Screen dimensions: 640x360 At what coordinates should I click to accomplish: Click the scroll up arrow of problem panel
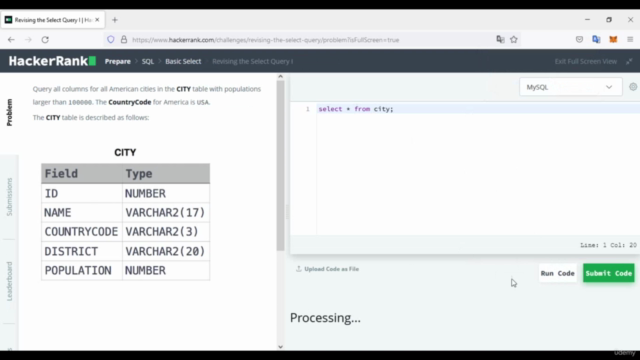[x=280, y=77]
